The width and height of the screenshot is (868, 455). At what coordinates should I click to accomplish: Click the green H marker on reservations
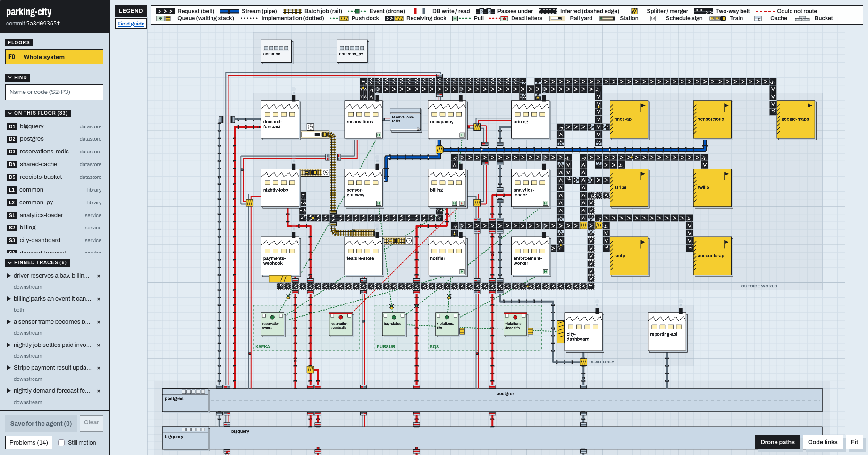(x=379, y=135)
